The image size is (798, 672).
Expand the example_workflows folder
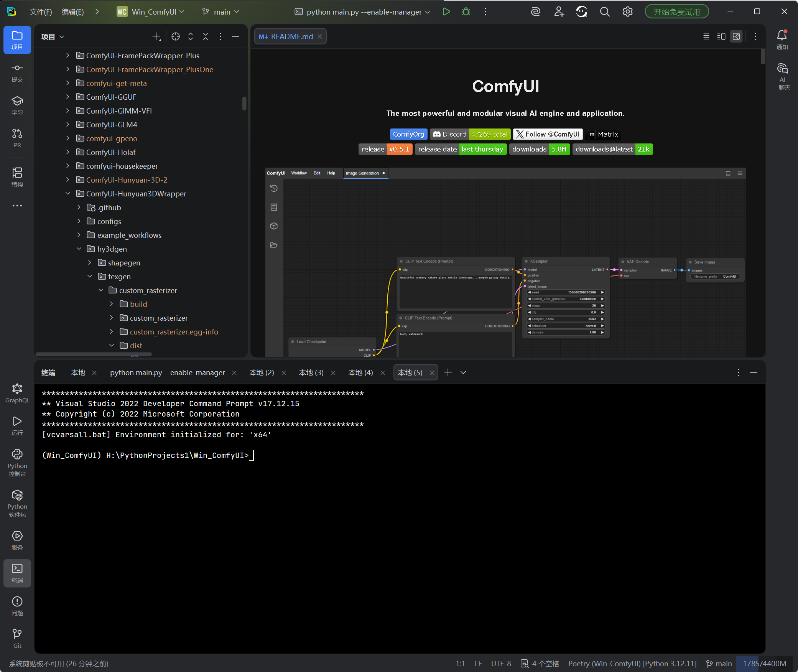[x=79, y=235]
